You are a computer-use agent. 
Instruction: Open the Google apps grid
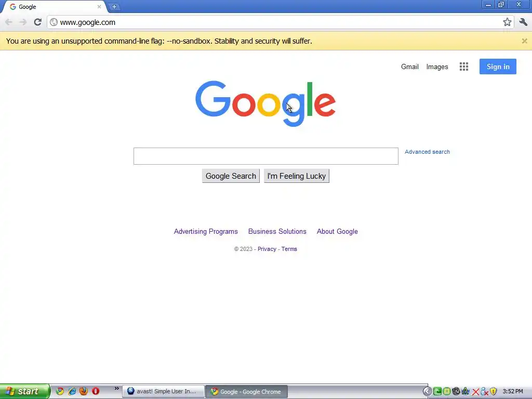coord(464,66)
